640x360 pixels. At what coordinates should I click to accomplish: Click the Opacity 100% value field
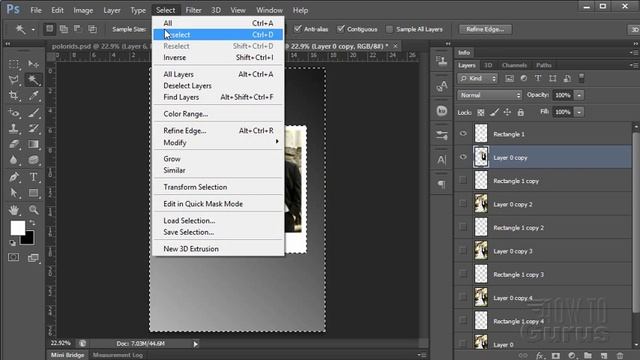563,95
